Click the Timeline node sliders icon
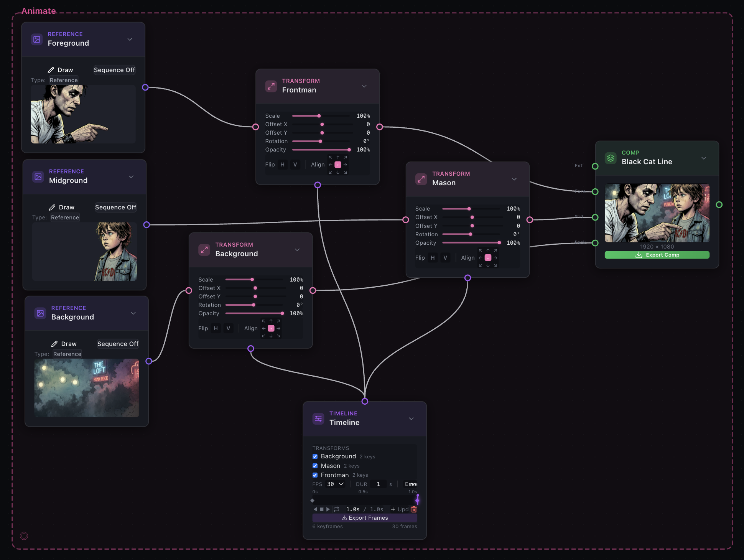The width and height of the screenshot is (744, 560). coord(318,418)
